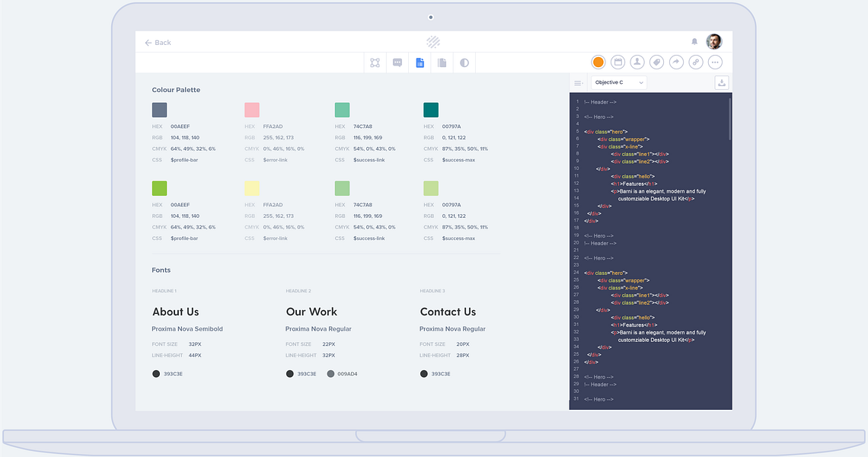Click Proxima Nova Regular under Contact Us
Viewport: 868px width, 457px height.
click(x=452, y=329)
